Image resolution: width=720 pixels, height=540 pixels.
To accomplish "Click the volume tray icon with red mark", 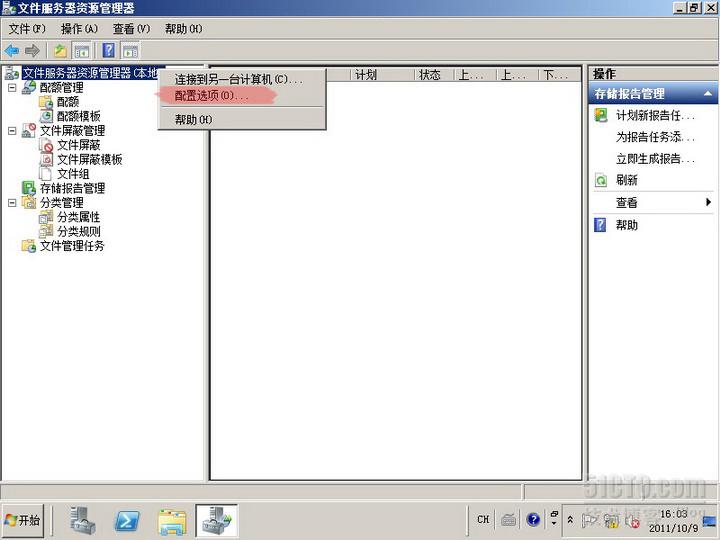I will (x=633, y=521).
